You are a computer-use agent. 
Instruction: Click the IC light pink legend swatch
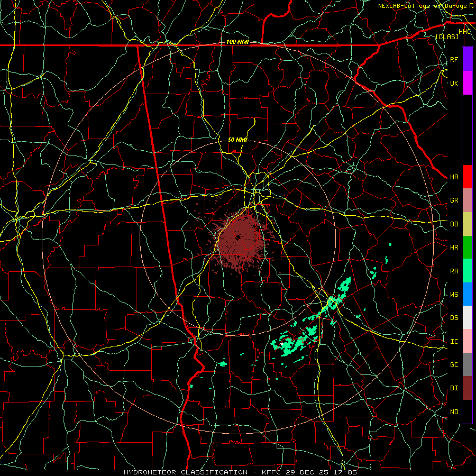(467, 341)
